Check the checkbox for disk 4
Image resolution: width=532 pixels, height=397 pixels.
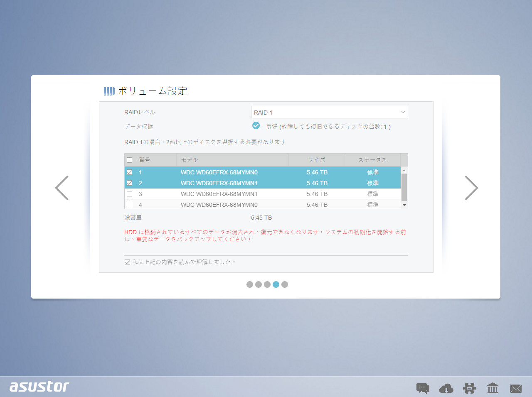[x=129, y=204]
